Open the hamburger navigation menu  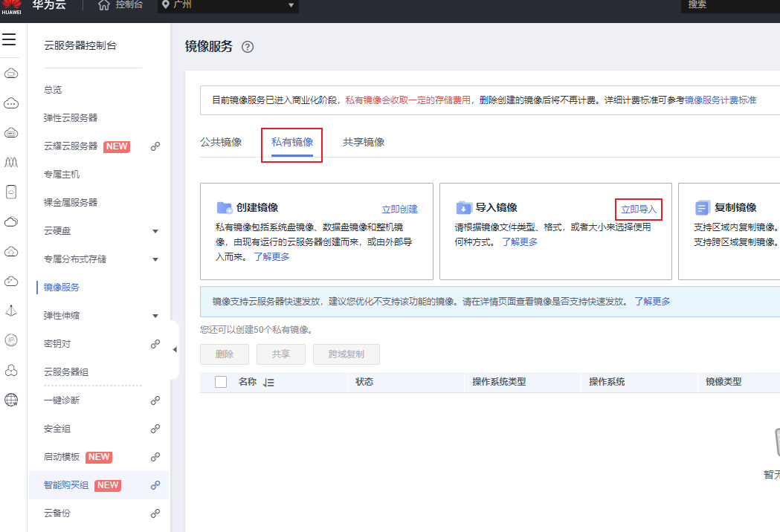(x=10, y=39)
